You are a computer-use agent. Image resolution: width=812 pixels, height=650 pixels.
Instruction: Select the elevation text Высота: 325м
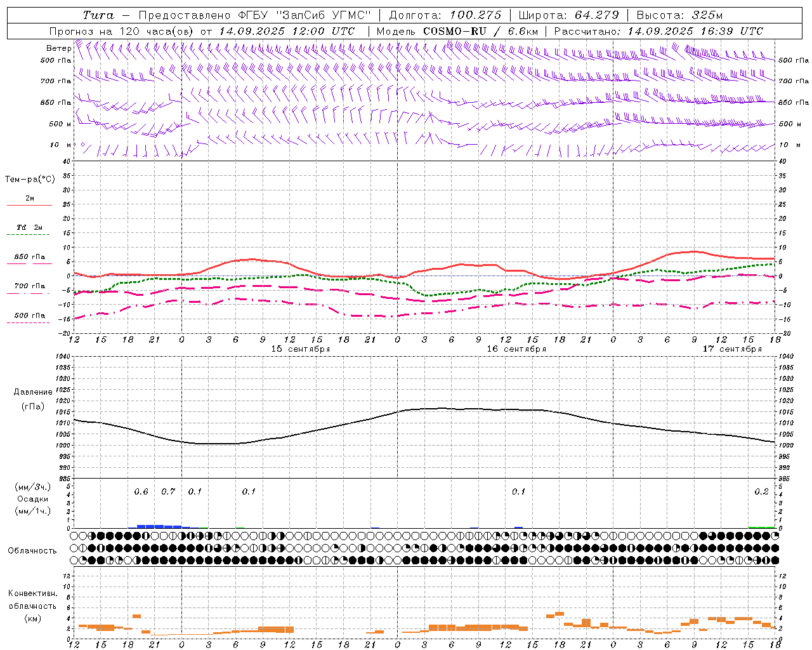679,15
